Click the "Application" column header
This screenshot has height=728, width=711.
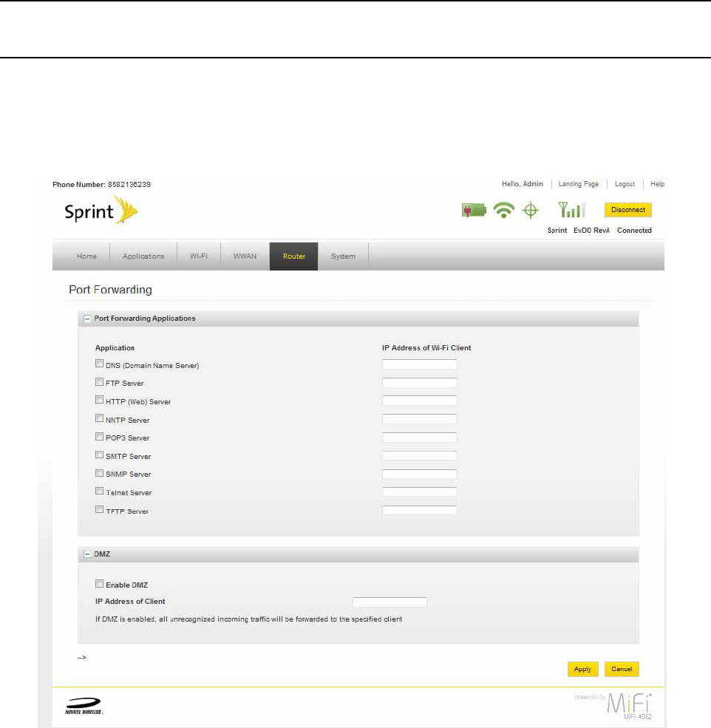coord(115,348)
